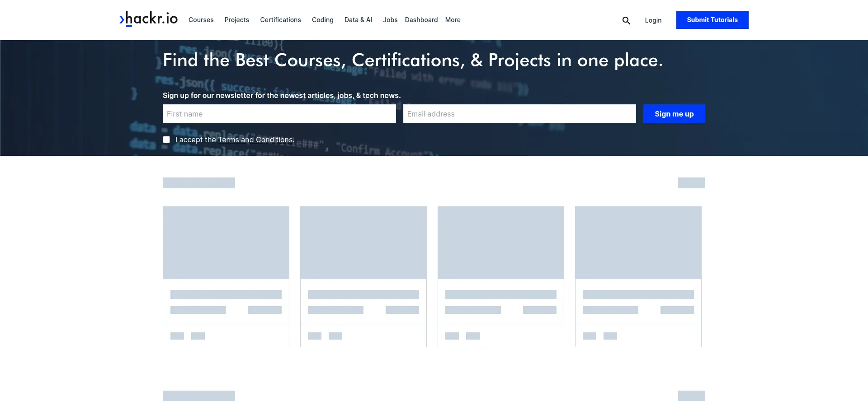Open search with the magnifying glass icon
868x401 pixels.
(626, 20)
